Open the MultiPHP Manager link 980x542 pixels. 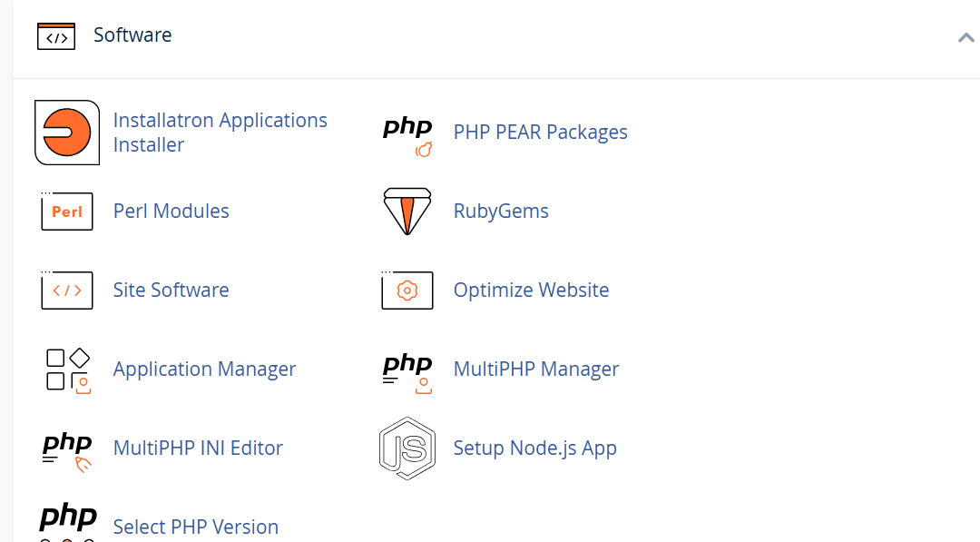pyautogui.click(x=535, y=369)
